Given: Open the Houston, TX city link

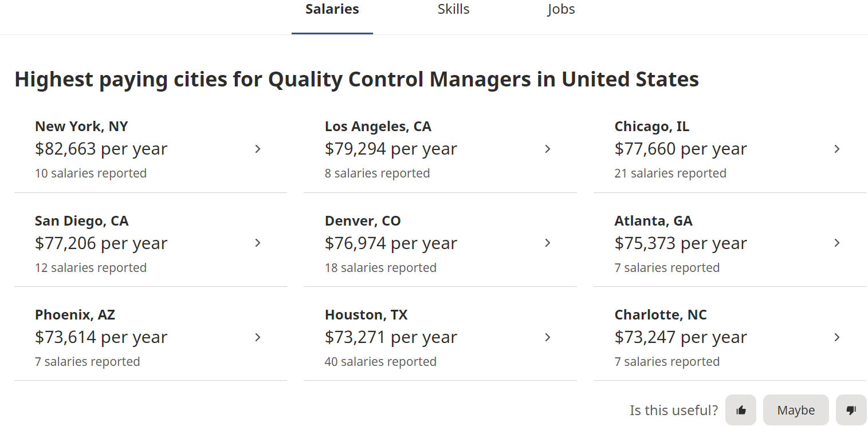Looking at the screenshot, I should point(366,315).
